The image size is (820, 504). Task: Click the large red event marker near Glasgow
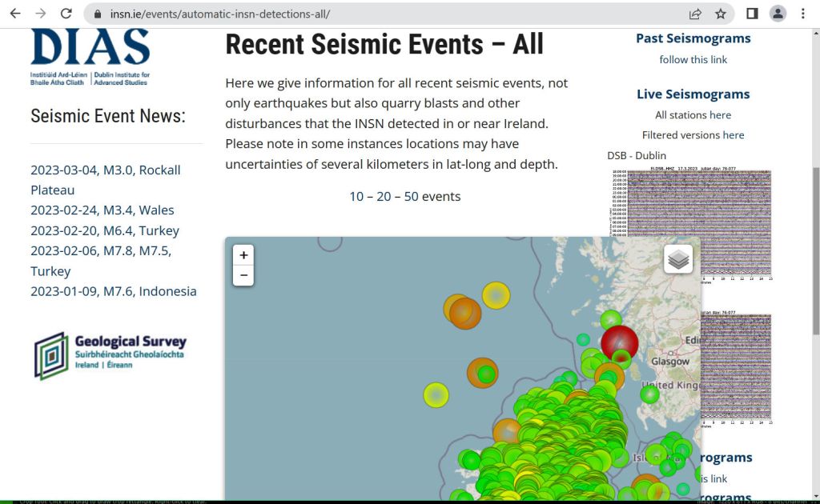tap(619, 342)
